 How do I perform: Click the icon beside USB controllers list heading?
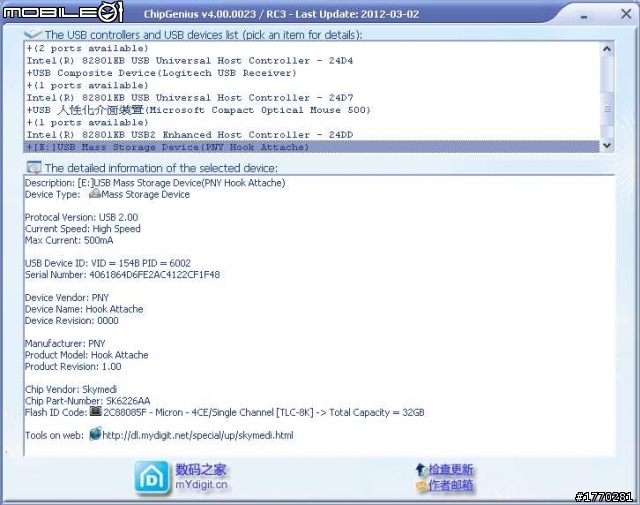(33, 34)
